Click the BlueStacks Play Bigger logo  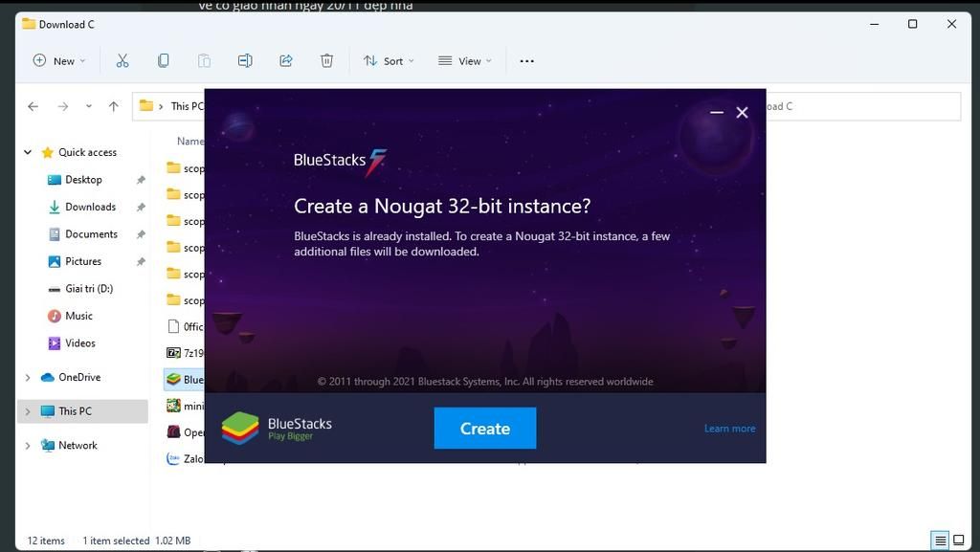(277, 429)
